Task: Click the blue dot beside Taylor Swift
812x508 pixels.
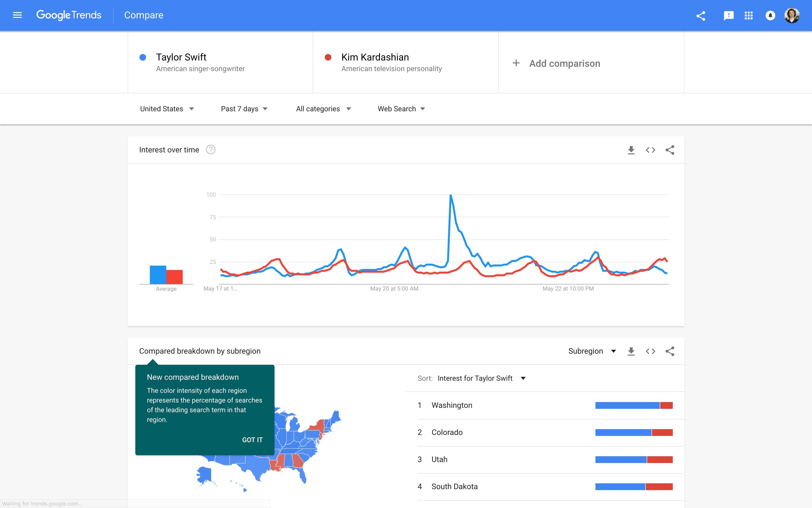Action: [143, 58]
